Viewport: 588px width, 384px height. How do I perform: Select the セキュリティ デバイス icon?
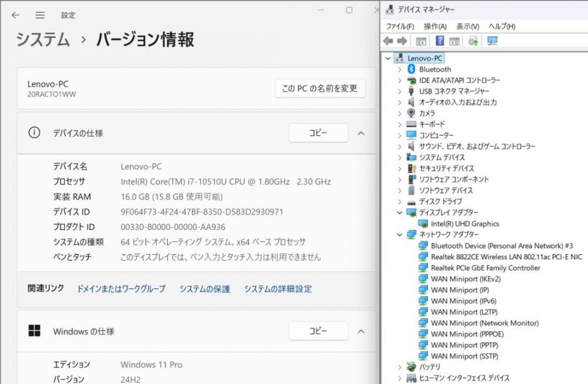pos(412,168)
